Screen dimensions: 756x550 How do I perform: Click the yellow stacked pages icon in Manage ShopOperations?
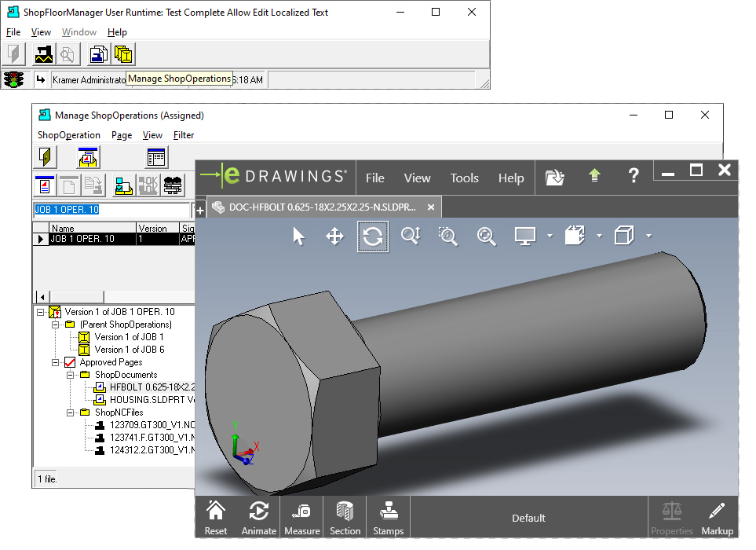88,157
